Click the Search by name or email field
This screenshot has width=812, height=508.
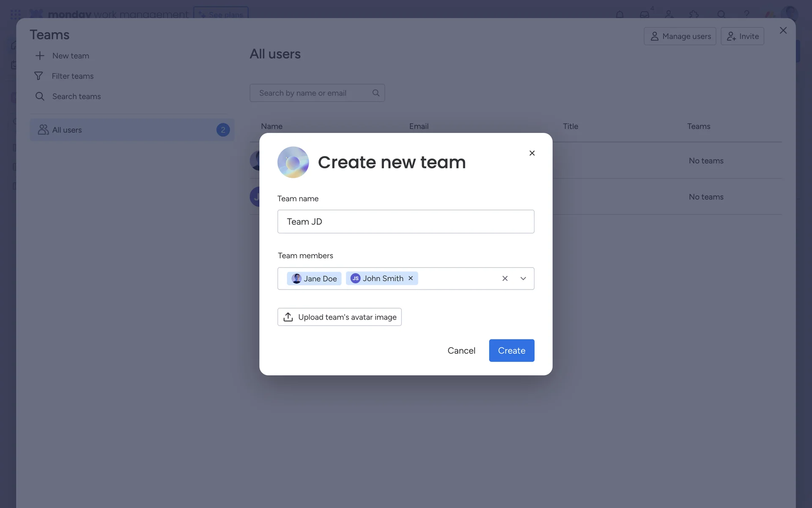click(317, 93)
